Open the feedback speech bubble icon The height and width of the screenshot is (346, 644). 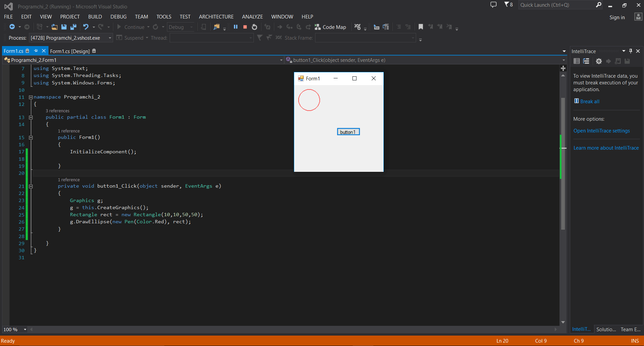pyautogui.click(x=494, y=5)
